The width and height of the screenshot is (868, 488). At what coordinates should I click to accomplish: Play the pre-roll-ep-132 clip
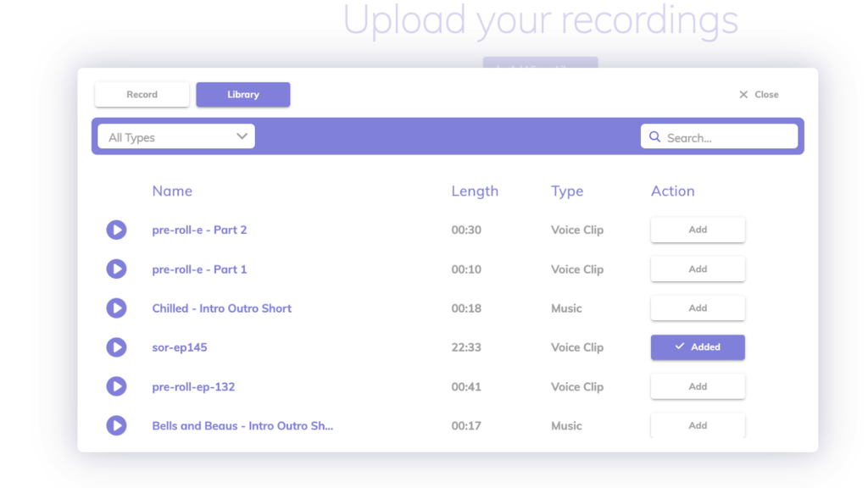116,386
